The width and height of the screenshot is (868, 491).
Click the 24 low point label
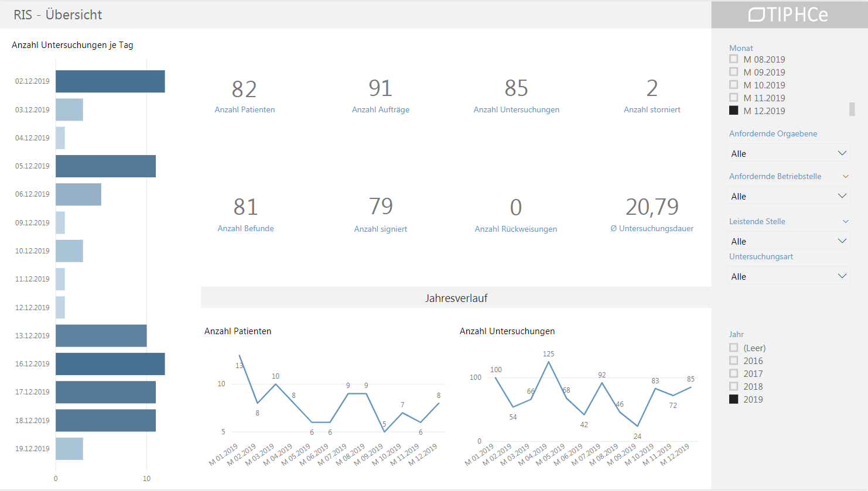637,437
